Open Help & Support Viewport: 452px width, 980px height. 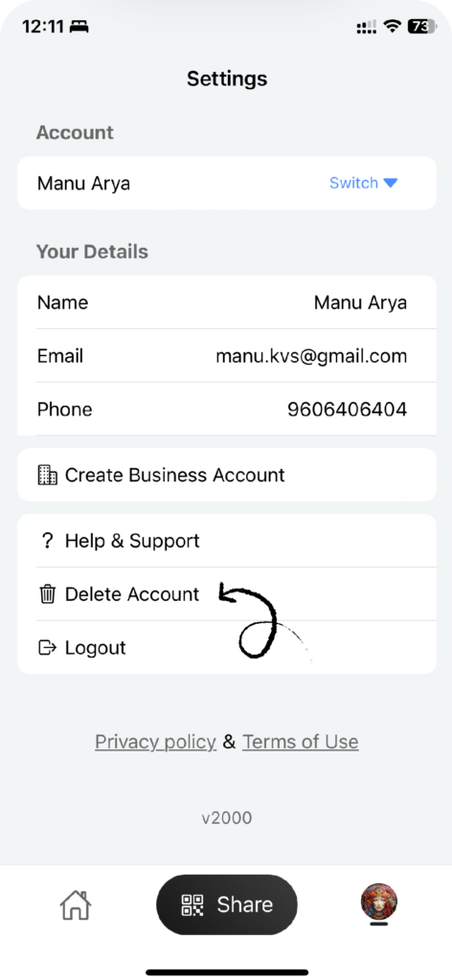(226, 541)
